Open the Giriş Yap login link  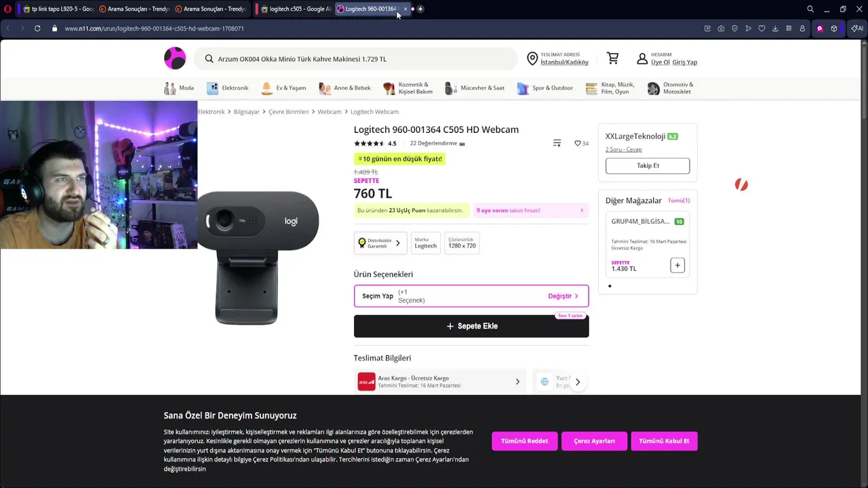685,62
